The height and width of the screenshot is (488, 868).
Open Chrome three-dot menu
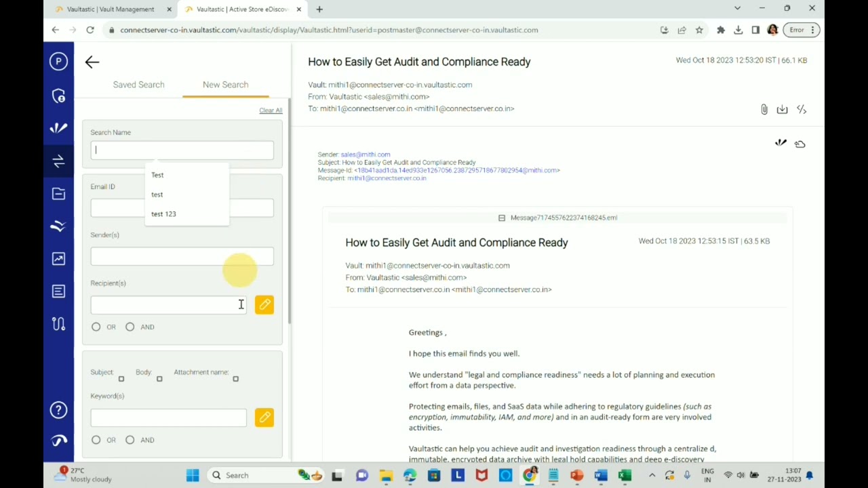tap(812, 30)
